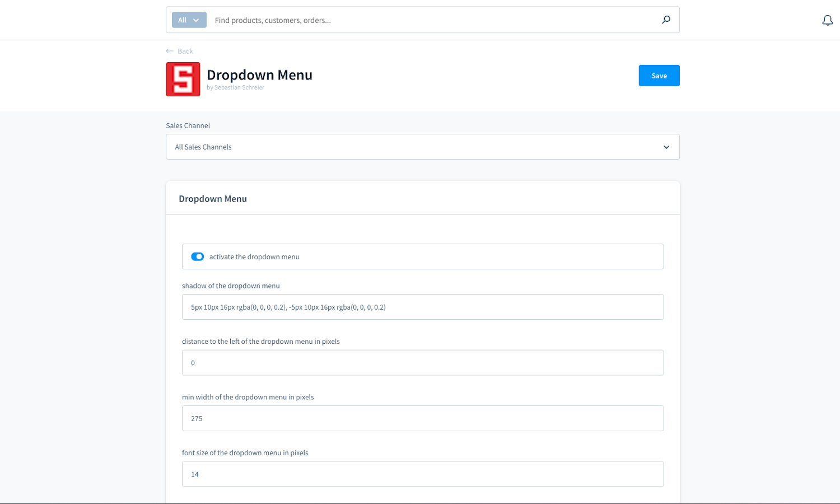Image resolution: width=840 pixels, height=504 pixels.
Task: Expand the Sales Channel chevron arrow
Action: coord(666,147)
